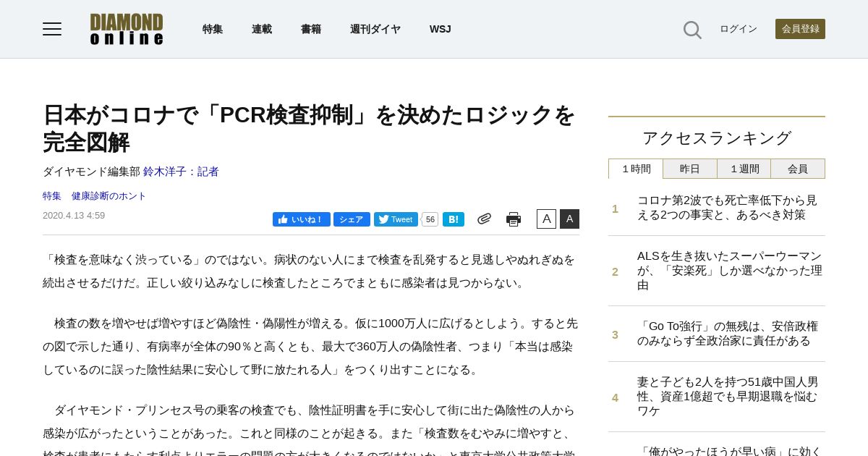Open the 週刊ダイヤ menu item

(375, 29)
